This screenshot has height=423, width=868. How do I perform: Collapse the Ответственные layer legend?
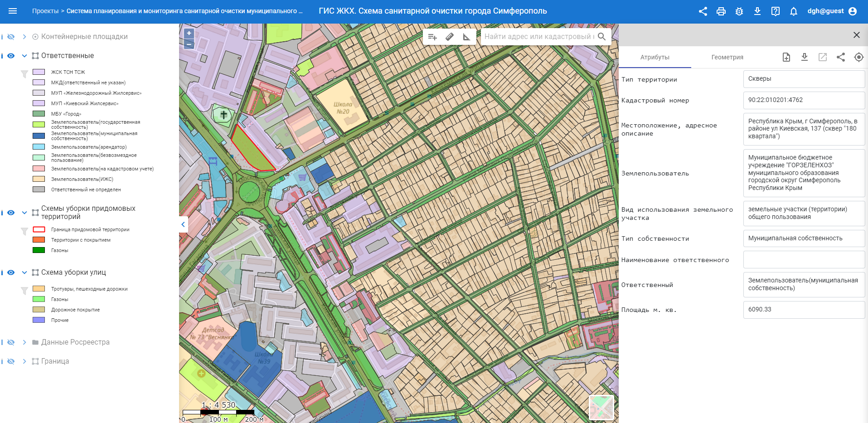pos(24,56)
